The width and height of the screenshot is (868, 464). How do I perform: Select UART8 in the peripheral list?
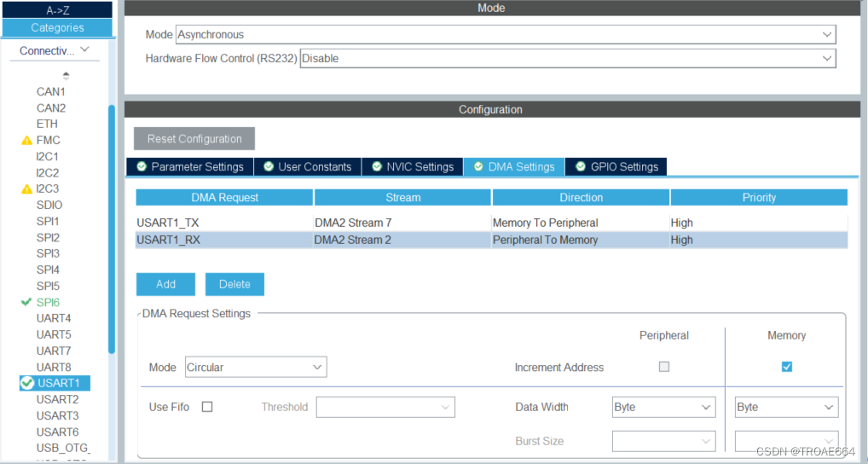(x=54, y=367)
